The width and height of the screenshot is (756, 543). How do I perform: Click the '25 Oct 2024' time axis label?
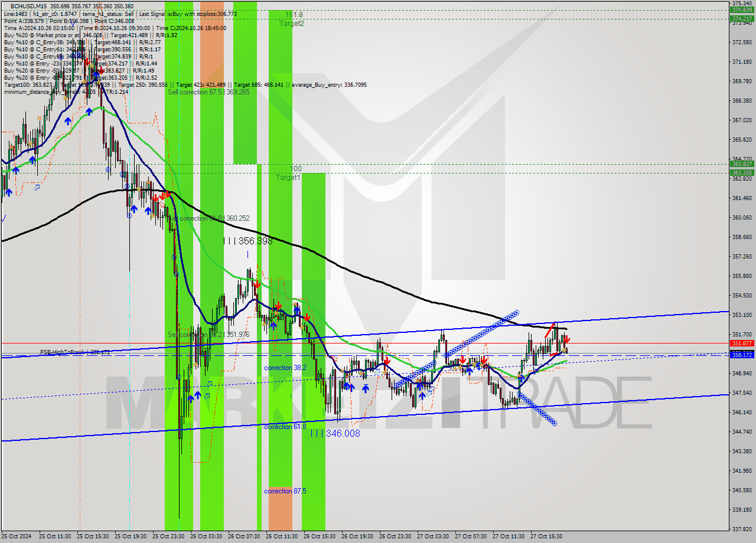coord(15,537)
